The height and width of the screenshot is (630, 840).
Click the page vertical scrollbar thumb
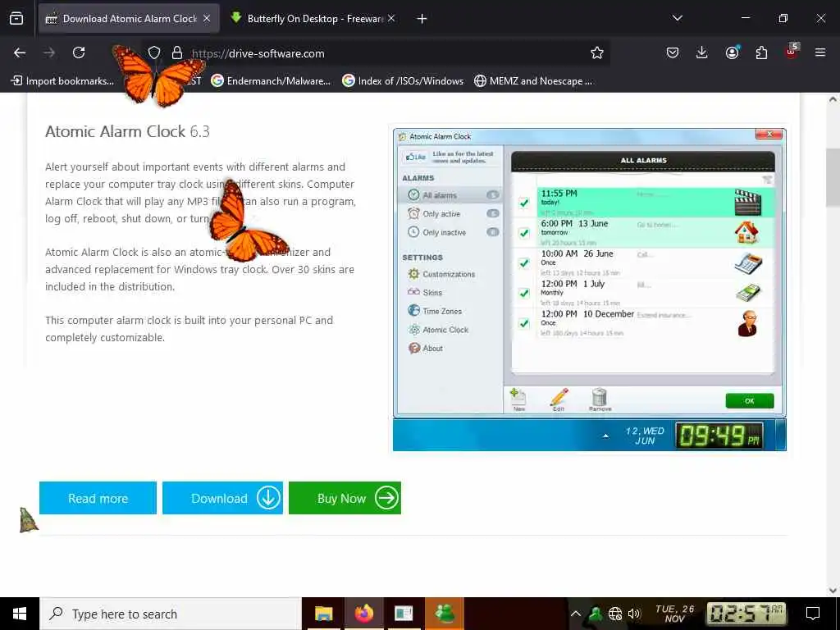[x=833, y=177]
